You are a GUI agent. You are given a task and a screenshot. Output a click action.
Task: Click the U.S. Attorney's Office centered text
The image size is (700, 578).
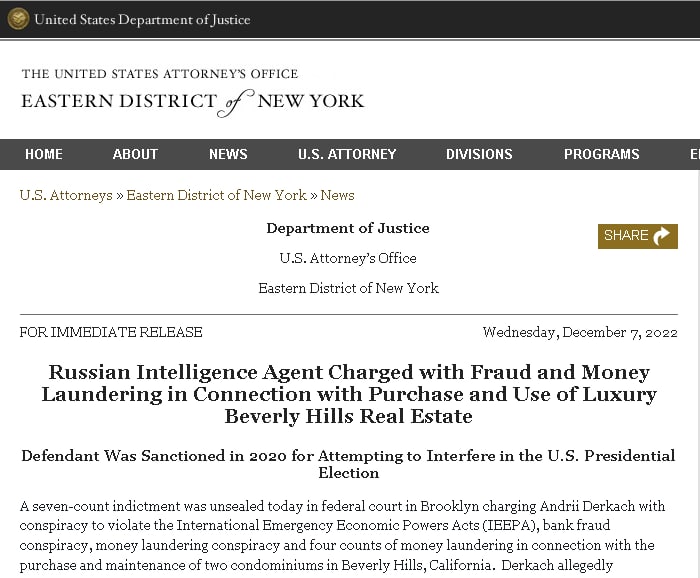(x=348, y=258)
